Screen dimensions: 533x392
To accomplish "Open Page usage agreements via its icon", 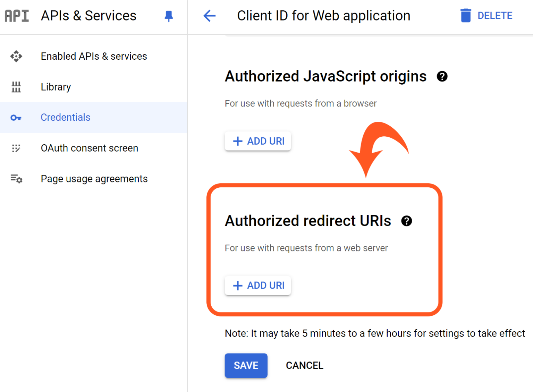I will tap(16, 179).
